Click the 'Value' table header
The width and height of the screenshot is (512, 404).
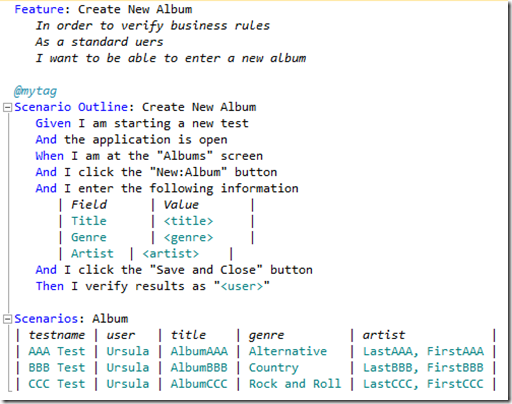[x=181, y=205]
